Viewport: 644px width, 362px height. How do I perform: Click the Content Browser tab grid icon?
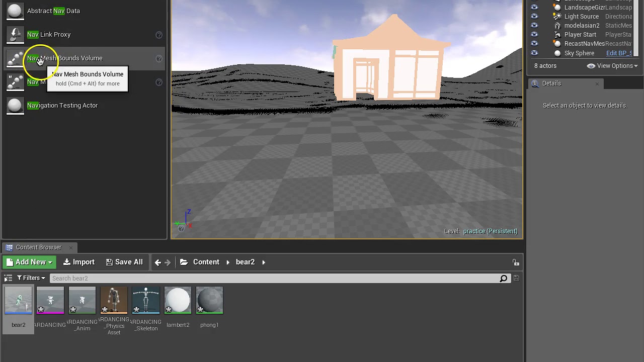pyautogui.click(x=9, y=247)
